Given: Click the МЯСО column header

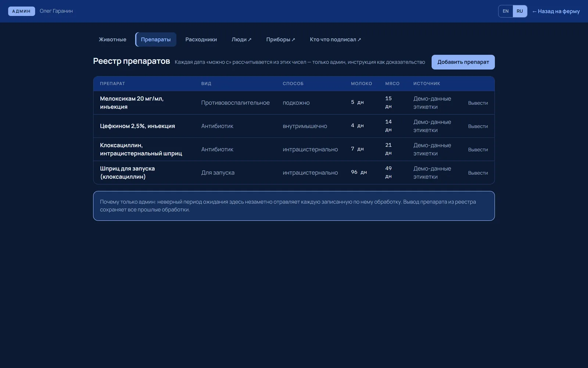Looking at the screenshot, I should pyautogui.click(x=392, y=84).
